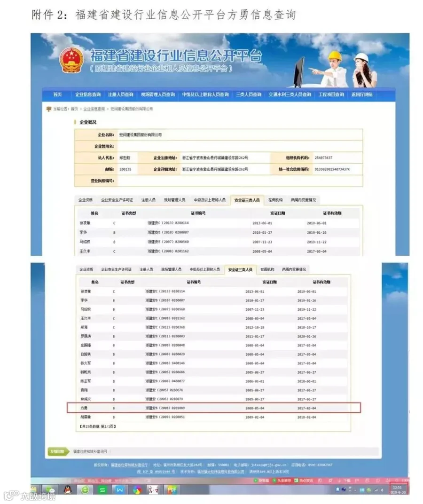Switch to 企业资质 tab in the upper tab row
Viewport: 423px width, 504px height.
pyautogui.click(x=86, y=200)
